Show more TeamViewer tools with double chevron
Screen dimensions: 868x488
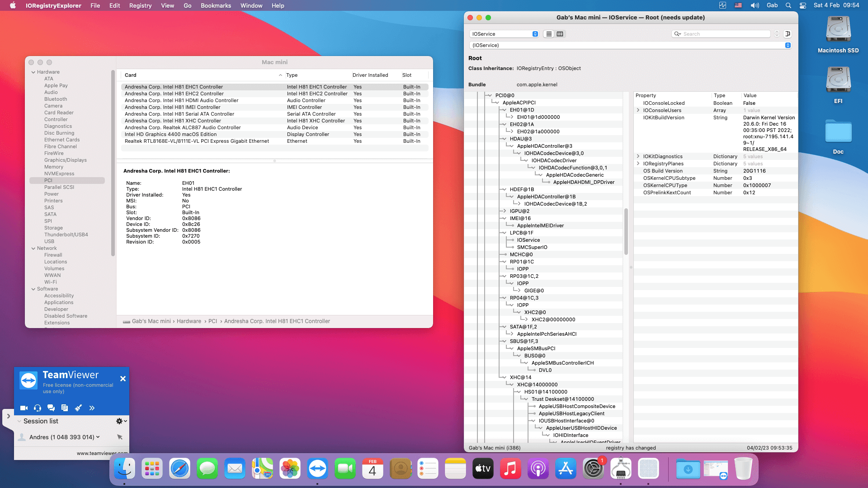tap(92, 408)
